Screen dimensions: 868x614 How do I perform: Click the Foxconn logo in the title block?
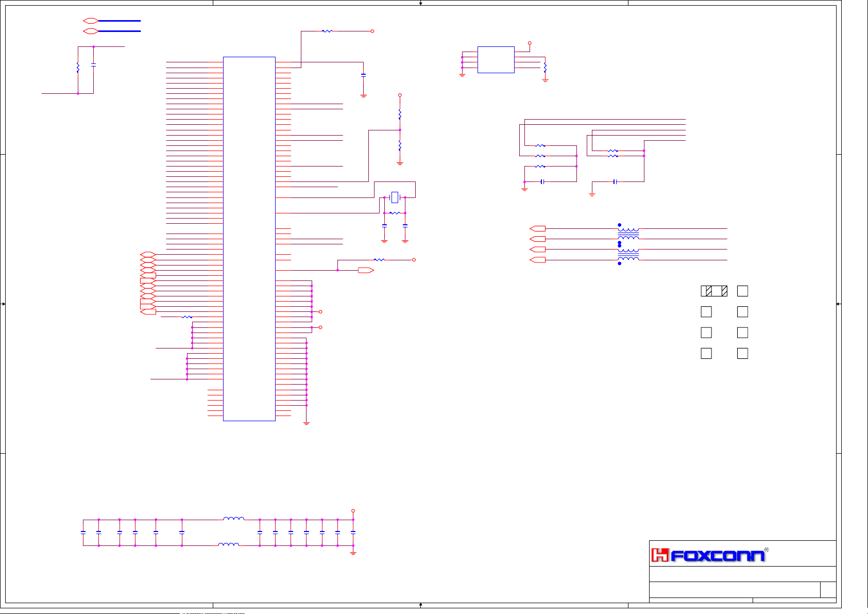coord(710,555)
